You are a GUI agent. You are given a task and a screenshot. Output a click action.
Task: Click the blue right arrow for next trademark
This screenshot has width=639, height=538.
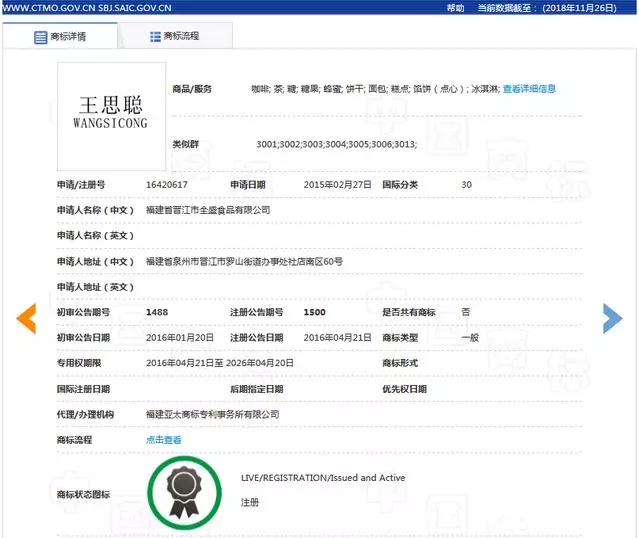pyautogui.click(x=612, y=318)
